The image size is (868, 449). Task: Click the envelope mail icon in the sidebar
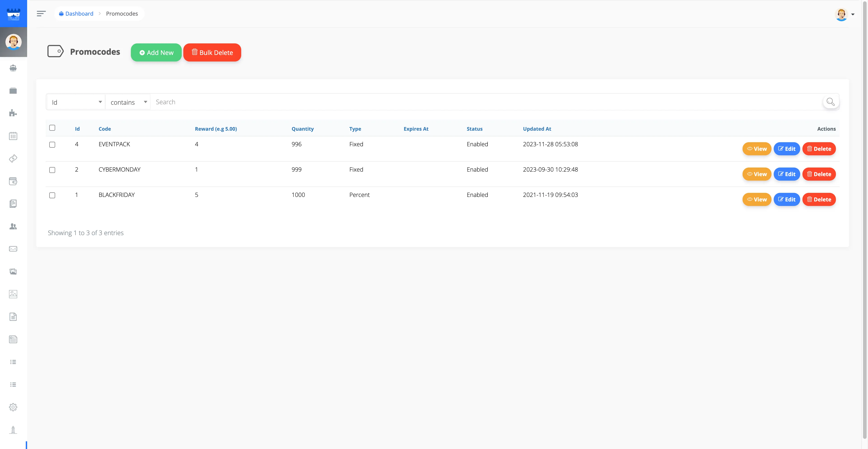[13, 249]
